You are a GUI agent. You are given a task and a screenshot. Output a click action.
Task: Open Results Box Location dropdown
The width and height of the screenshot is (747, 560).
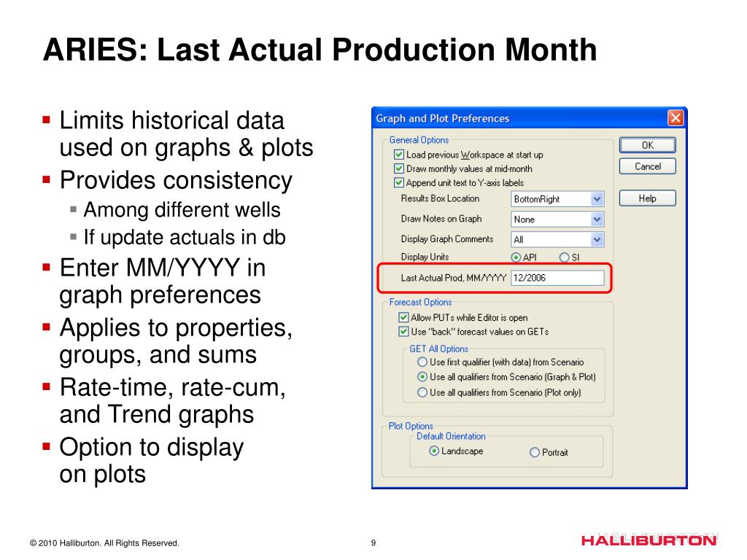[597, 199]
